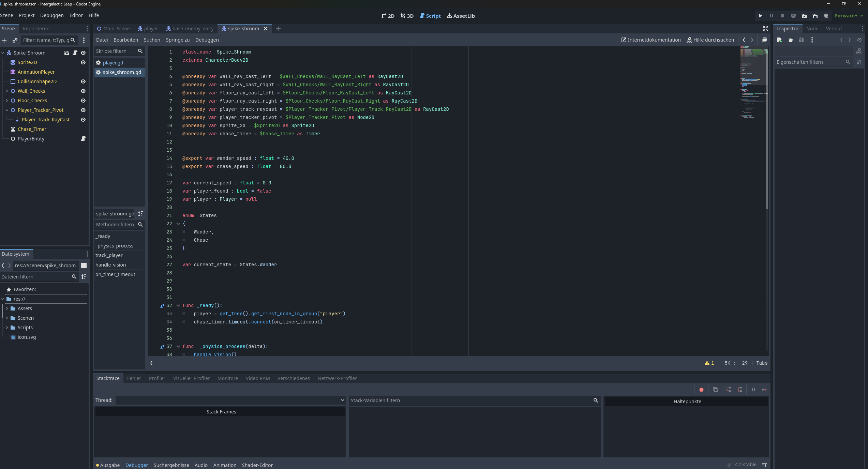Click Hilfe durchsuchen button
868x469 pixels.
pyautogui.click(x=710, y=40)
